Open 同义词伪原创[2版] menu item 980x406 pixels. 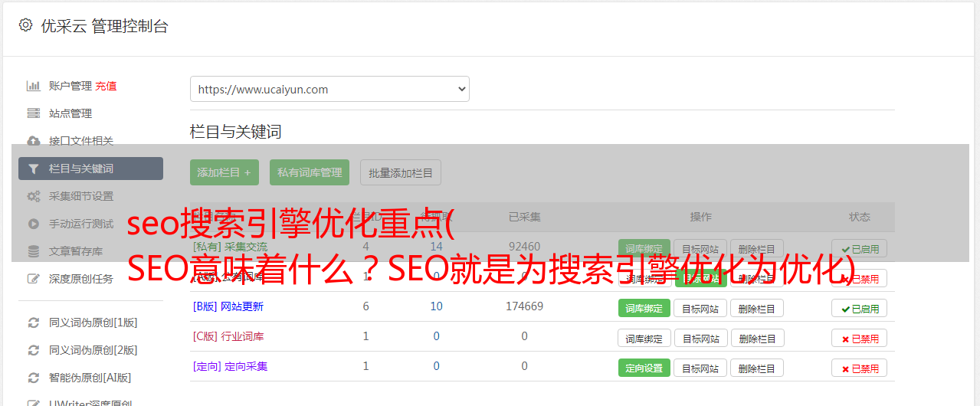93,350
